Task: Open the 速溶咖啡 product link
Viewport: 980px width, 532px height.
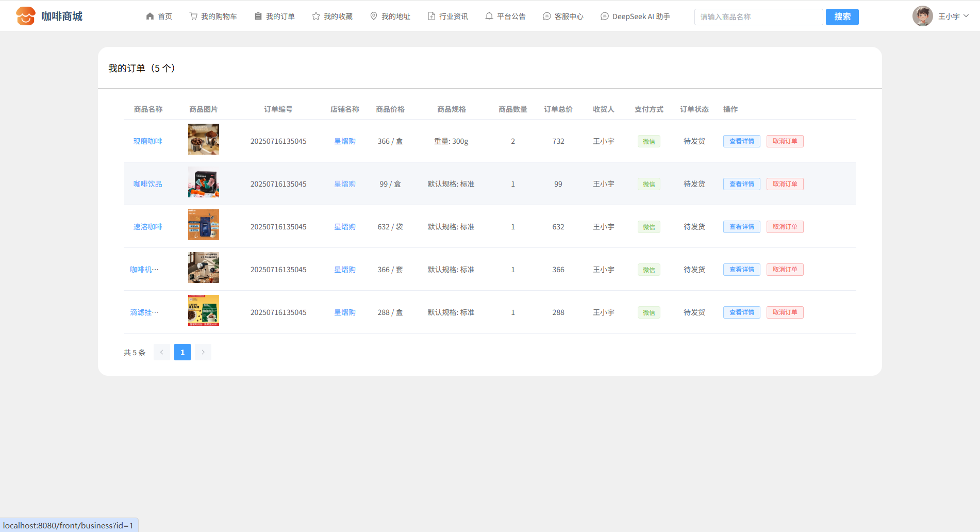Action: 147,227
